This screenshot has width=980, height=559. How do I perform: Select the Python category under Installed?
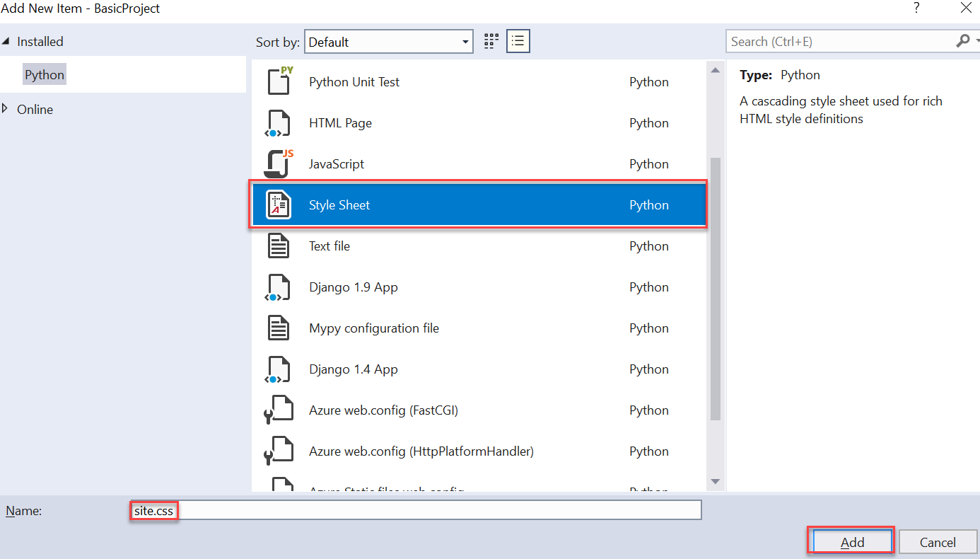[x=44, y=74]
